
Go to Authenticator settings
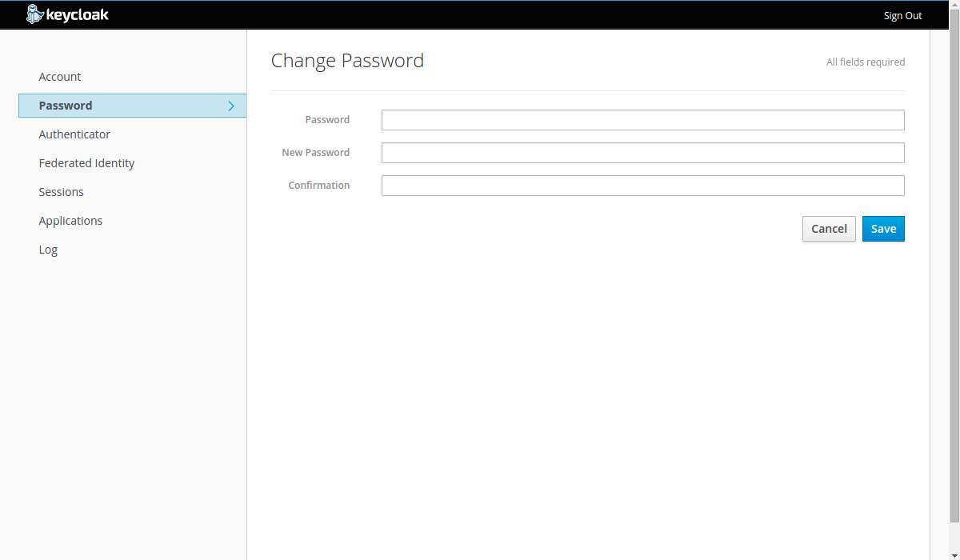[74, 134]
